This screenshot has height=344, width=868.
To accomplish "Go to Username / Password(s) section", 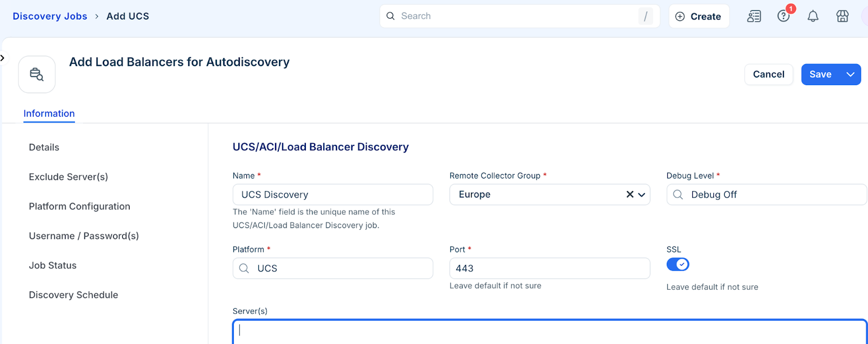I will (x=84, y=236).
